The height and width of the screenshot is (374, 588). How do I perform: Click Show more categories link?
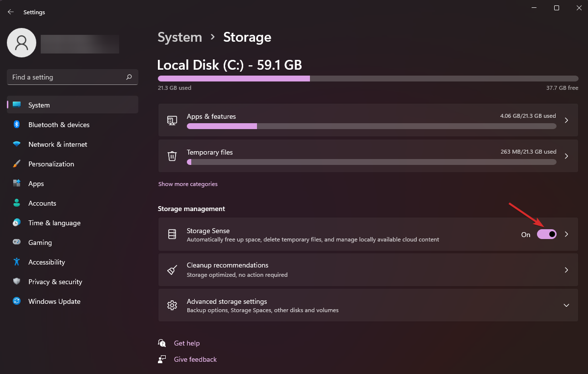188,184
